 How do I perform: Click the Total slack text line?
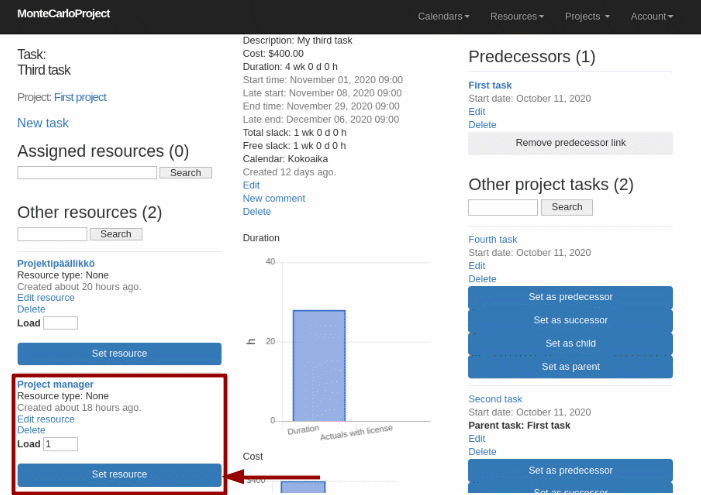(x=295, y=133)
